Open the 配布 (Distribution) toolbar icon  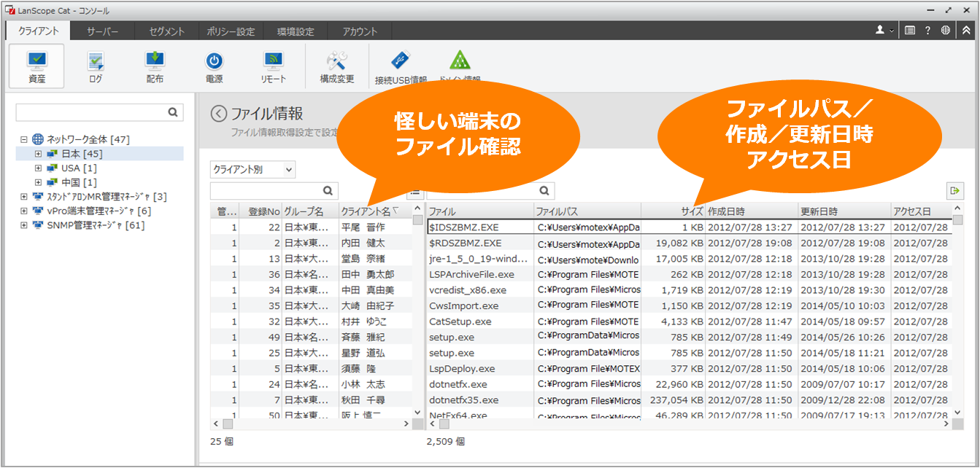(x=155, y=66)
